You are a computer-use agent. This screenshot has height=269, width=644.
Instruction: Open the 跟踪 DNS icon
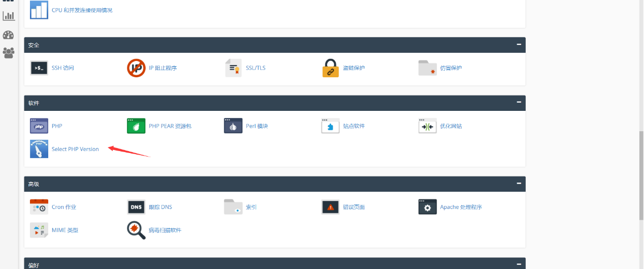click(x=136, y=207)
